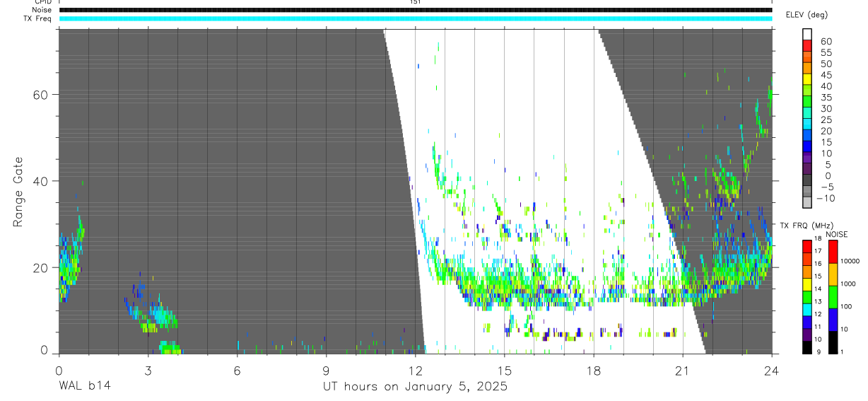
Task: Click the NOISE scale label '100'
Action: [847, 307]
